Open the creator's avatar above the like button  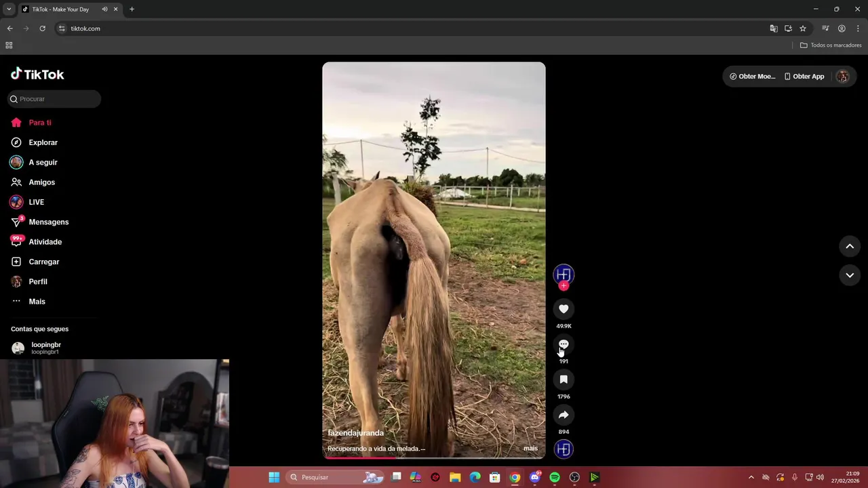(564, 274)
